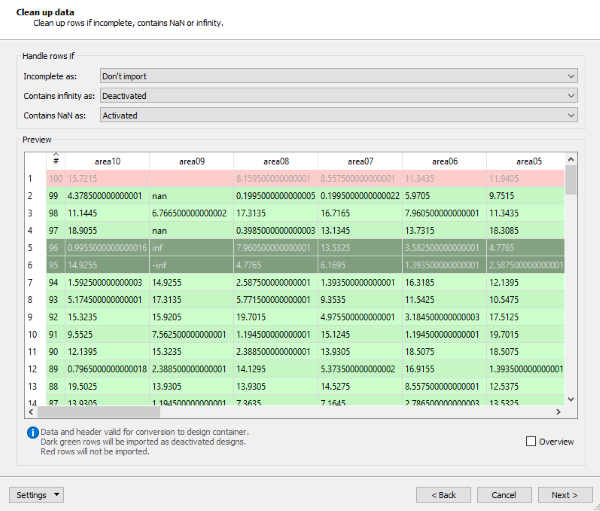This screenshot has width=600, height=511.
Task: Click the vertical scrollbar down arrow
Action: point(571,399)
